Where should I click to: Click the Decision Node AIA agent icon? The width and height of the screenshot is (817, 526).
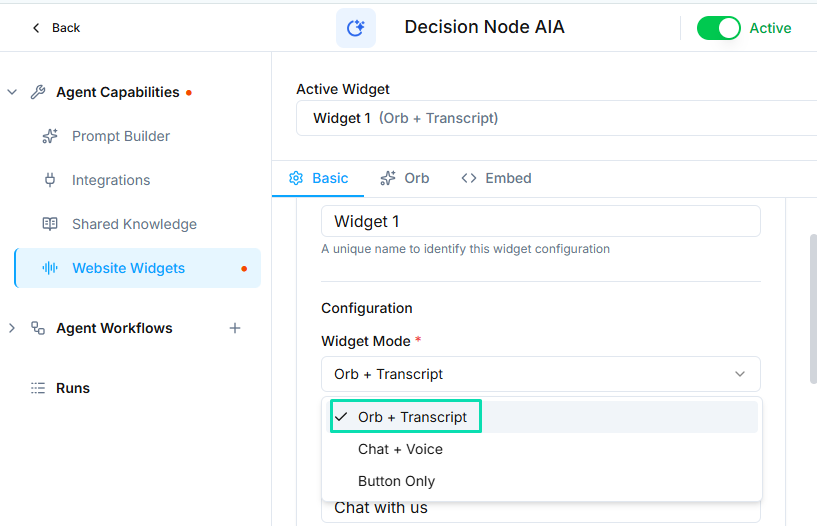tap(355, 28)
